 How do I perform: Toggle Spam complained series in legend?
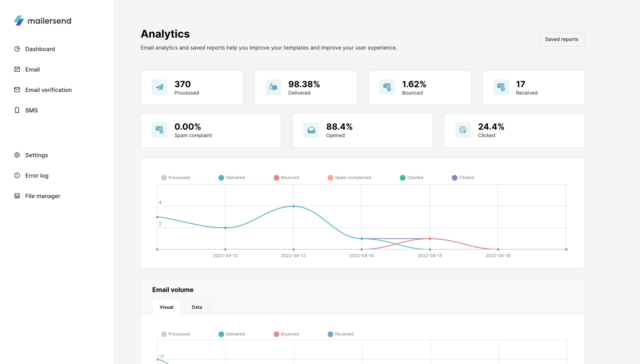(349, 178)
